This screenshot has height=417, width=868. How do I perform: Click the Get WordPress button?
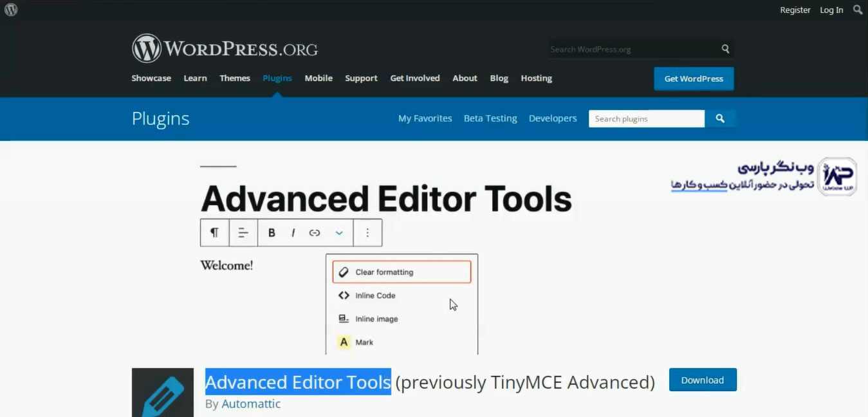tap(694, 79)
